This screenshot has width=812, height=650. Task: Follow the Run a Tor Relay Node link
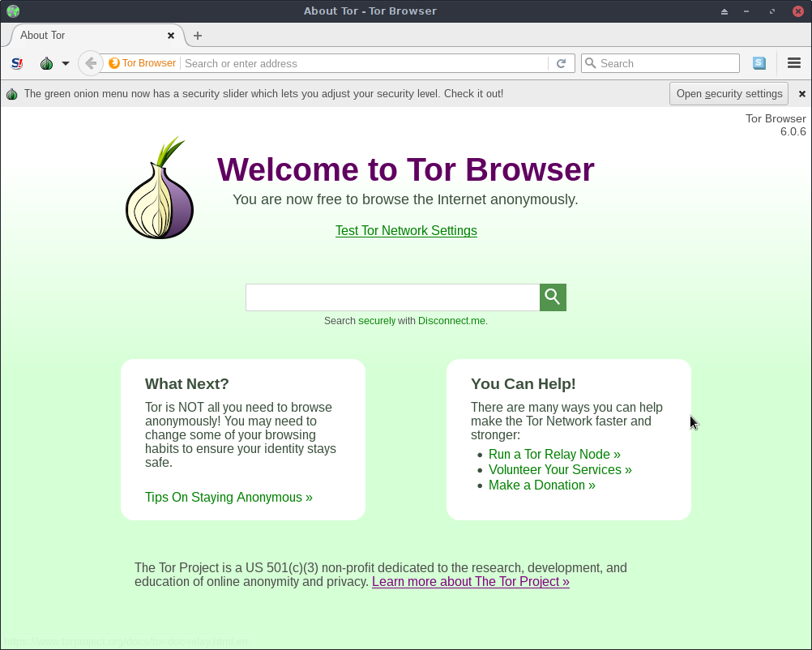pyautogui.click(x=554, y=455)
